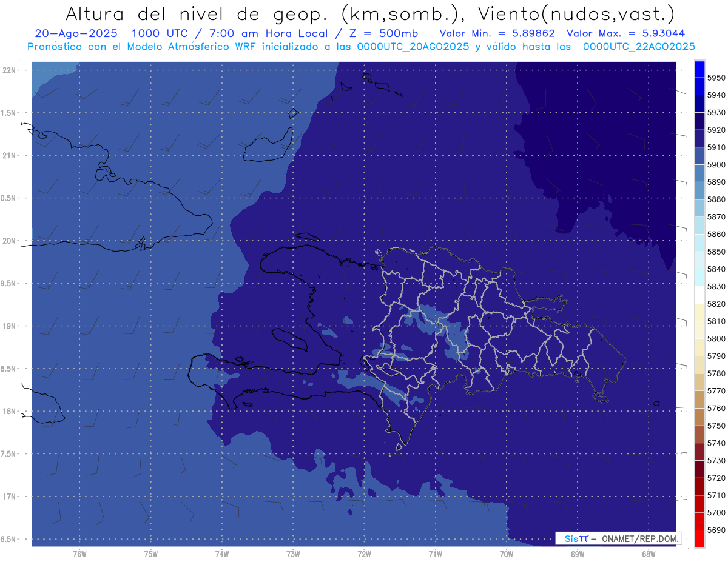Click the '5910' colorbar value
The width and height of the screenshot is (728, 562).
click(716, 147)
